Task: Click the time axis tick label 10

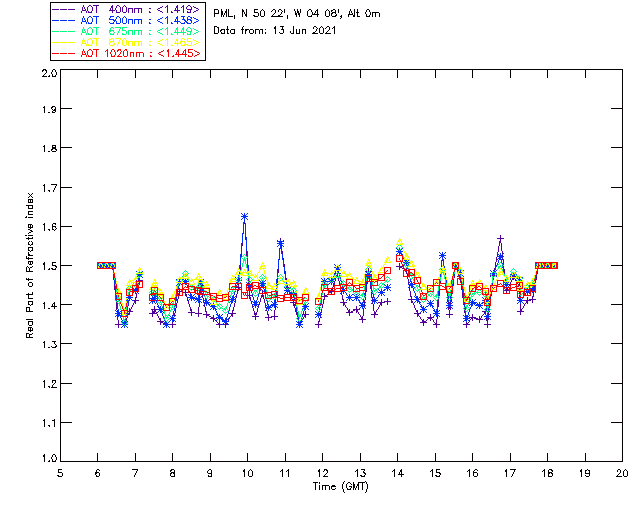Action: (247, 473)
